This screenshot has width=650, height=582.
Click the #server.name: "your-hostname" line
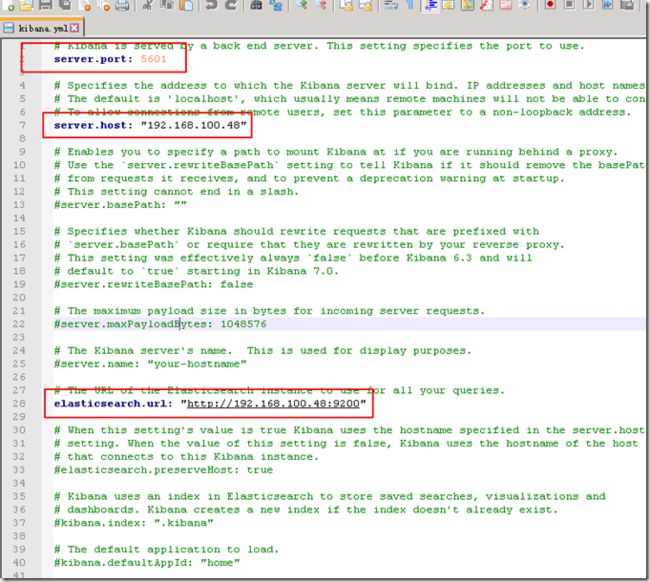(x=150, y=364)
